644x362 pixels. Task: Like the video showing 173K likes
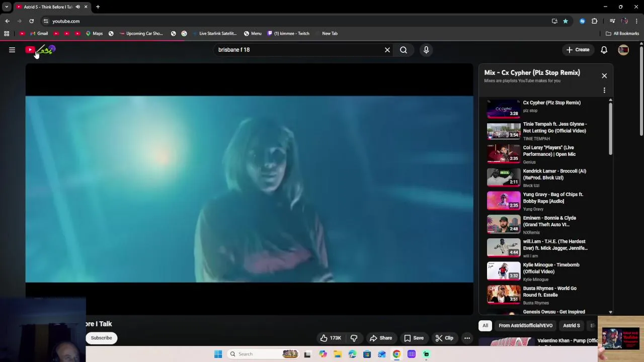(330, 338)
